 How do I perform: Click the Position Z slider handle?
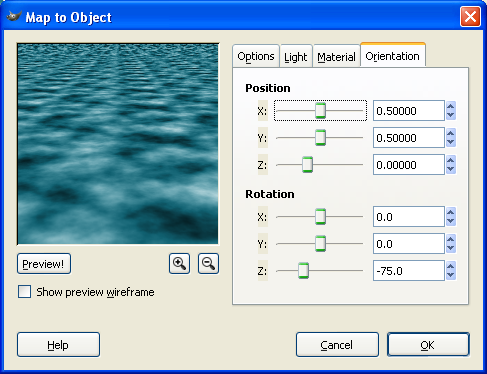click(x=307, y=164)
